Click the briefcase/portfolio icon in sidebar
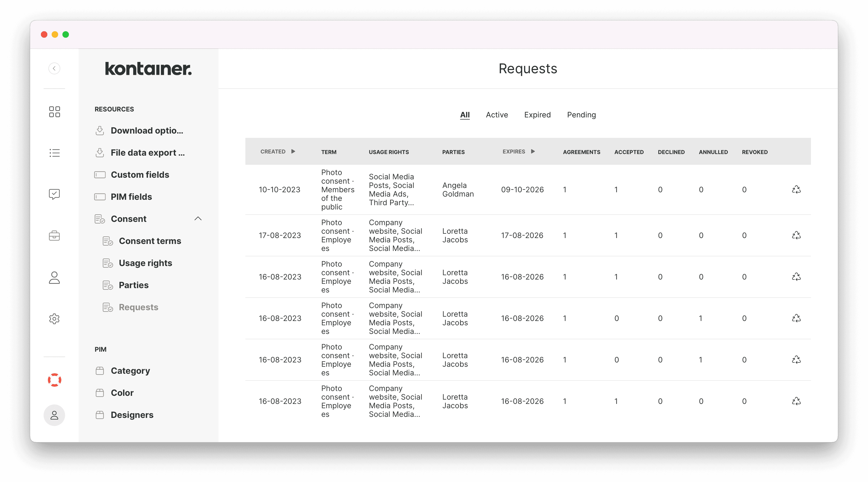The width and height of the screenshot is (868, 482). [x=54, y=235]
